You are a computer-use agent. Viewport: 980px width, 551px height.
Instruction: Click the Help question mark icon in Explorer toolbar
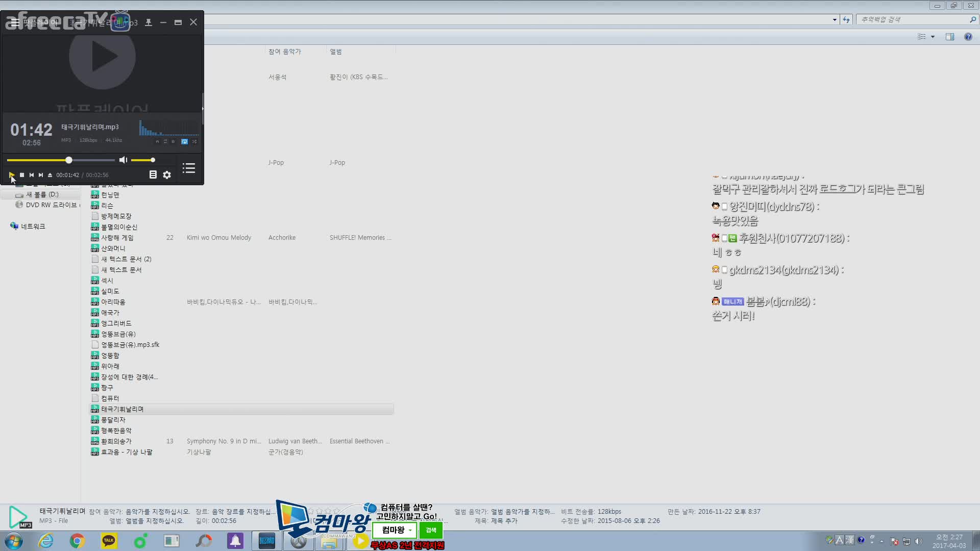(968, 36)
